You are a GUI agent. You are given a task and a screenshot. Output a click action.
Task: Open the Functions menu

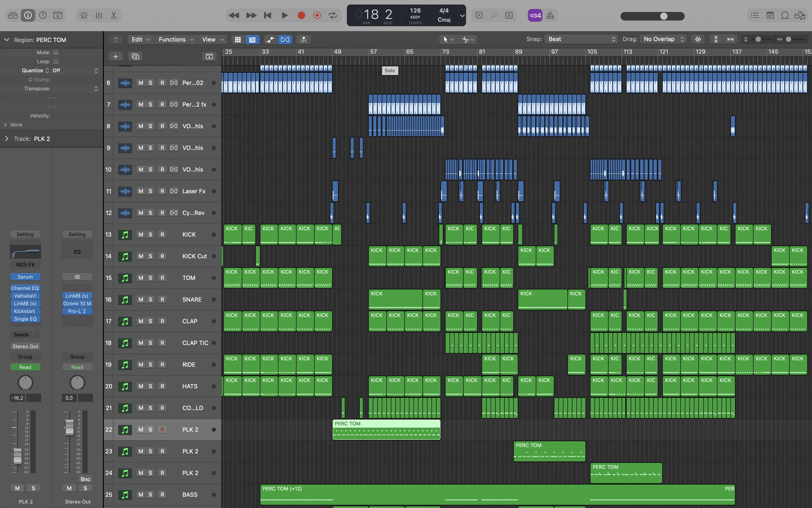pos(176,40)
